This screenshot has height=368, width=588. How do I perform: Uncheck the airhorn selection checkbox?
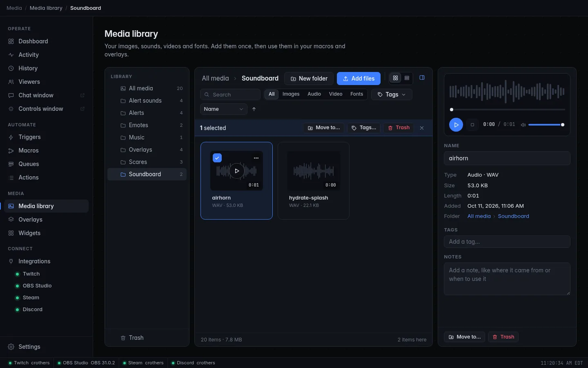217,158
